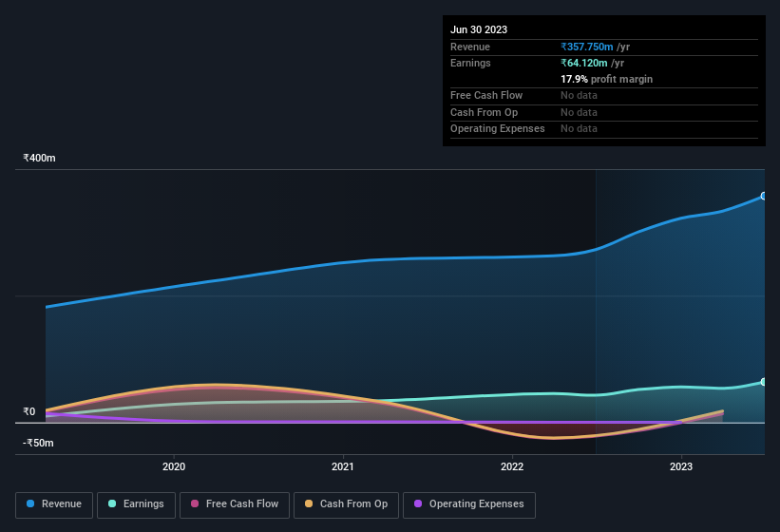Image resolution: width=780 pixels, height=532 pixels.
Task: Toggle the Operating Expenses legend button
Action: pyautogui.click(x=469, y=504)
